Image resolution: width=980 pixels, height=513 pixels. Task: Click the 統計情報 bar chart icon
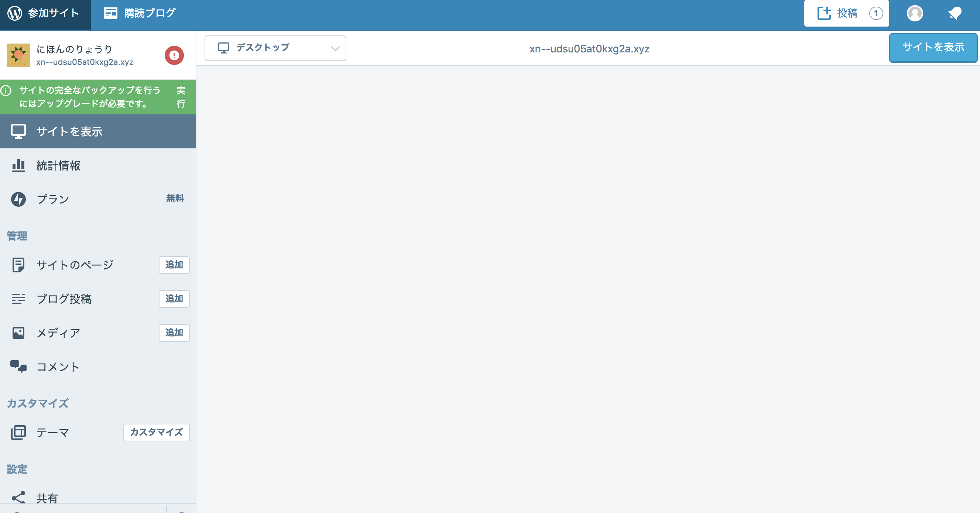[x=18, y=165]
